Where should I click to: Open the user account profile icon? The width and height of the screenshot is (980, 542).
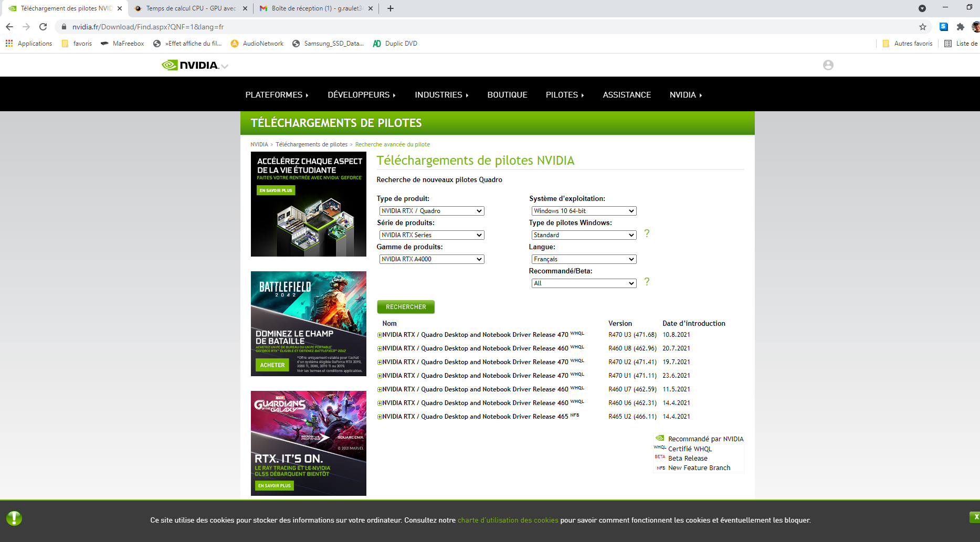click(828, 65)
